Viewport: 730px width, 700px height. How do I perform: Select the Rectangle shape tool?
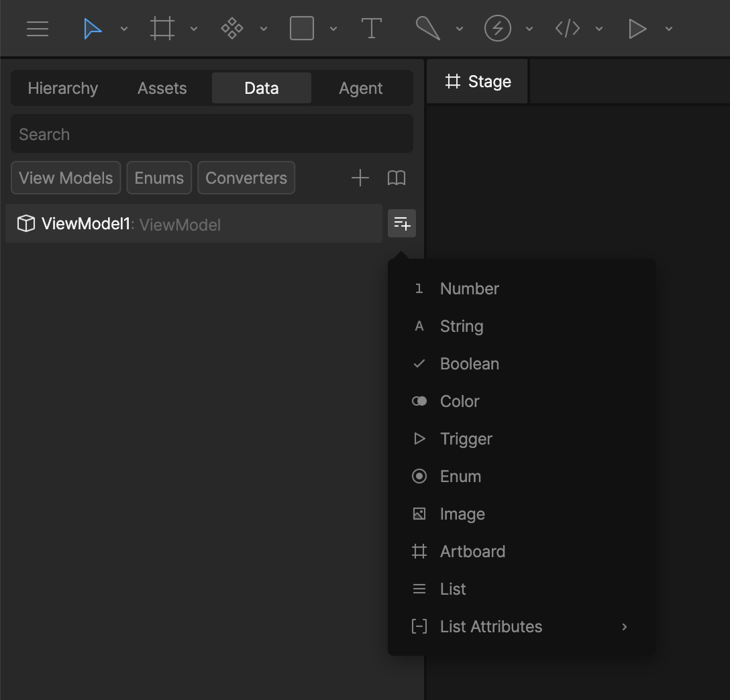[301, 28]
